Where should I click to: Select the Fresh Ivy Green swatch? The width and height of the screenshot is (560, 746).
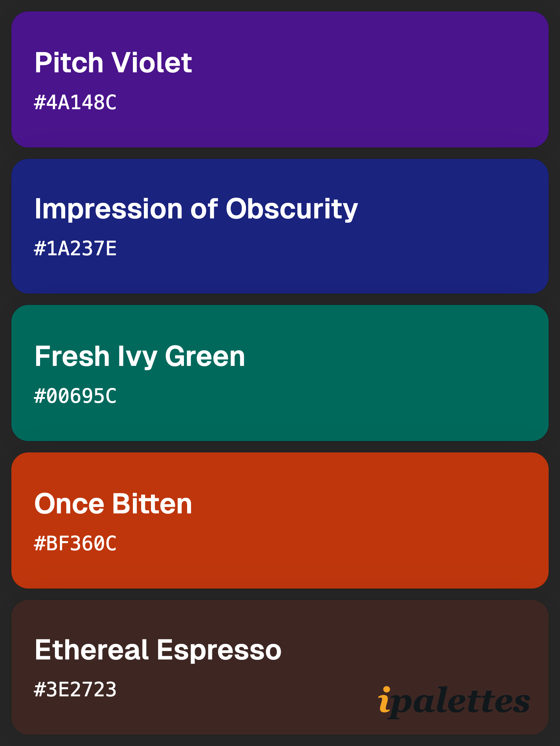tap(280, 373)
